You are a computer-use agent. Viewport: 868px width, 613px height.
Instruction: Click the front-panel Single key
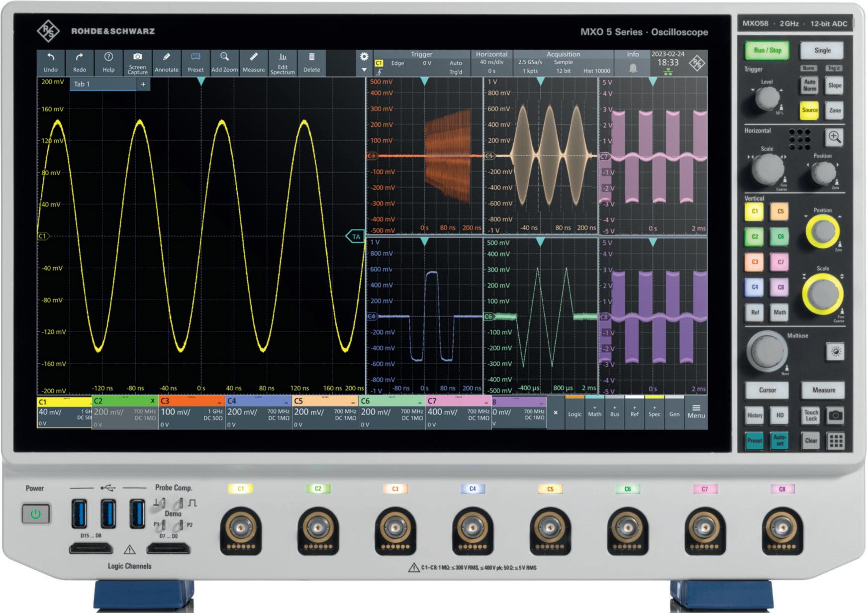coord(822,50)
